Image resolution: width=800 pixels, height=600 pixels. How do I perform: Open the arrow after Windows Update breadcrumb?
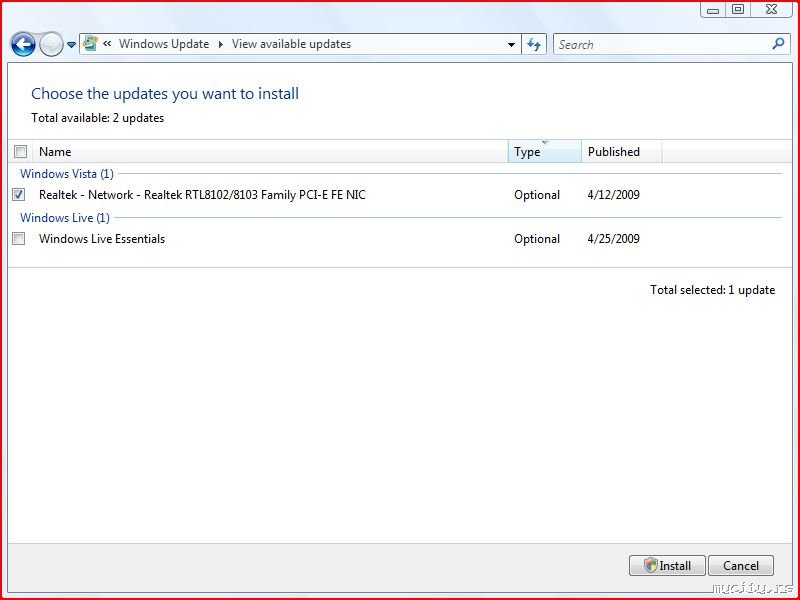pyautogui.click(x=221, y=44)
